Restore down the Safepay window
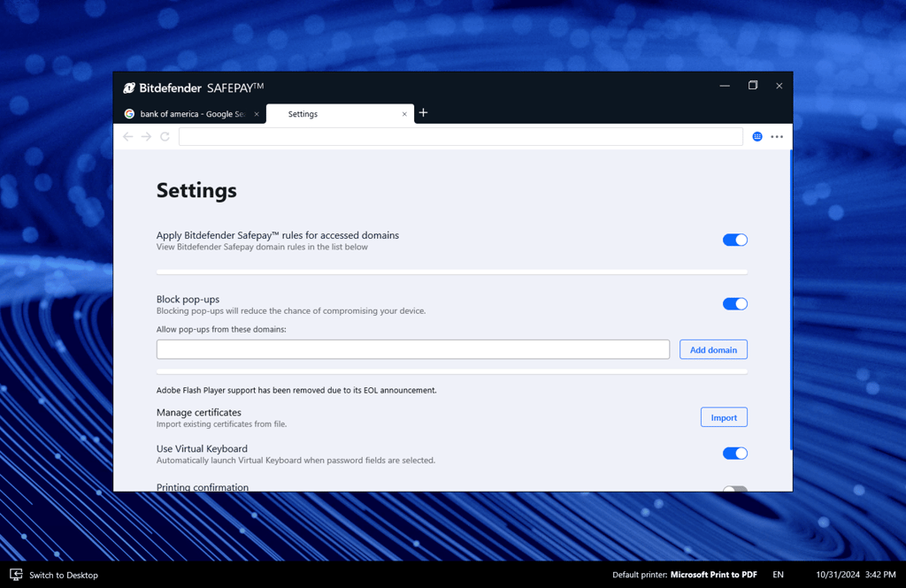906x588 pixels. 752,86
